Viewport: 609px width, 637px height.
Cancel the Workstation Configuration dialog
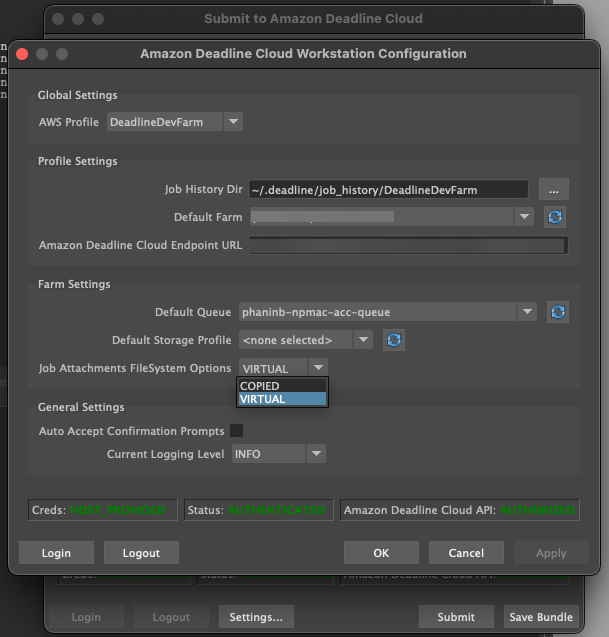coord(466,552)
